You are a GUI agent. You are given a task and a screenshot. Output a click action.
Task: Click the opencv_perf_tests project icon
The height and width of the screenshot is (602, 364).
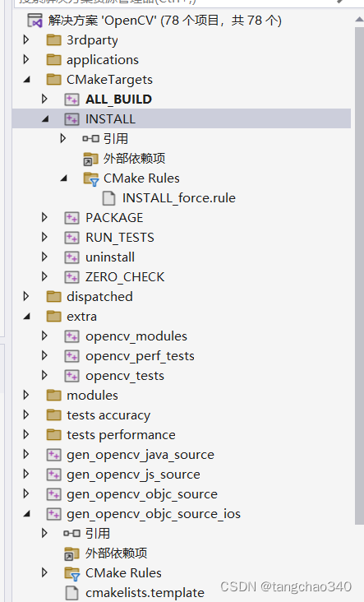point(71,356)
